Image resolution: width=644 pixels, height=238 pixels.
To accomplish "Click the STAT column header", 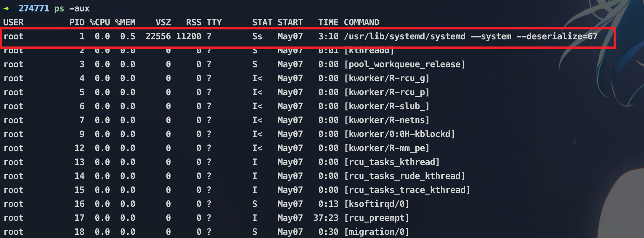I will point(262,22).
